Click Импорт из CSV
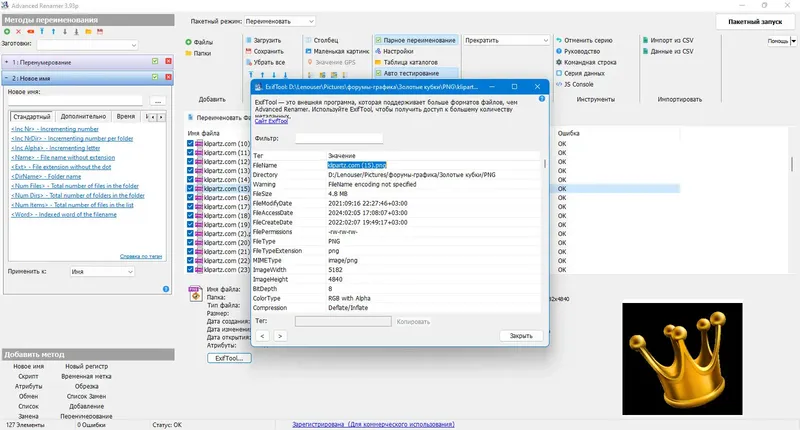 coord(668,40)
